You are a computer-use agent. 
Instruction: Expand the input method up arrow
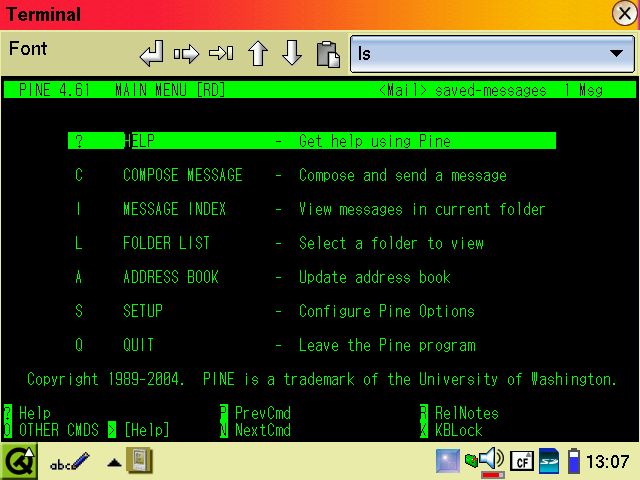pos(114,462)
